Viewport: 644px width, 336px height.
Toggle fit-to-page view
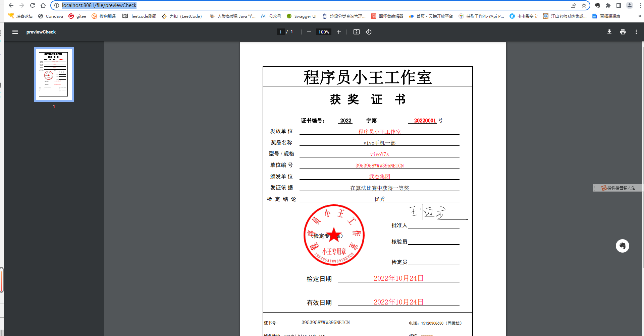click(356, 32)
